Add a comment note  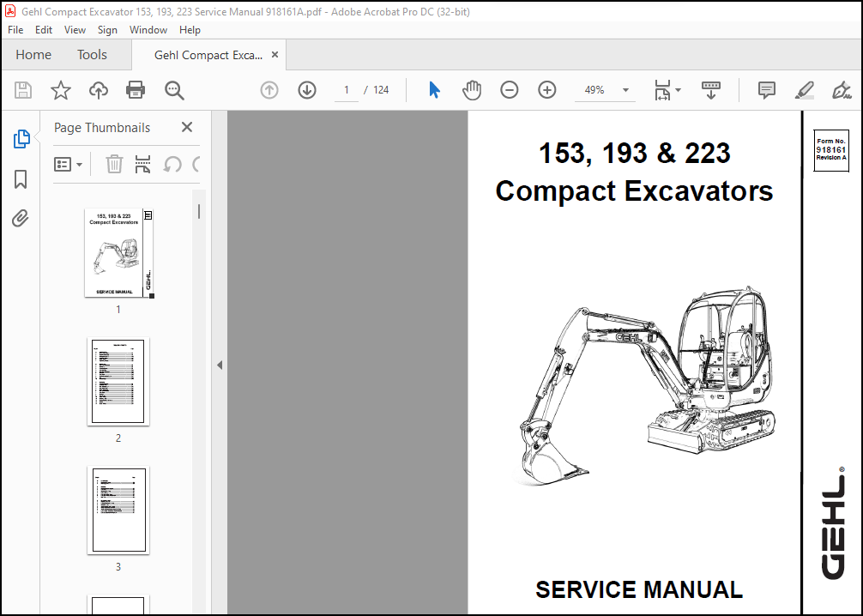(767, 90)
